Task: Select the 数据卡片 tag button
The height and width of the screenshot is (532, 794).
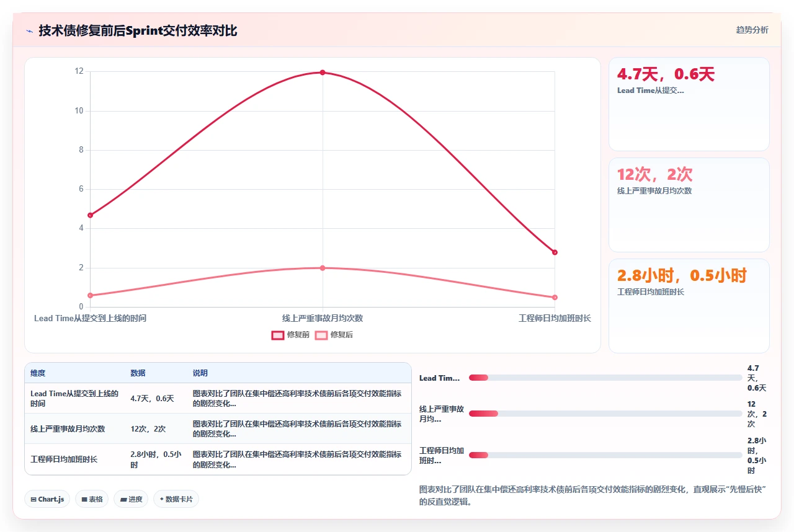Action: tap(176, 499)
